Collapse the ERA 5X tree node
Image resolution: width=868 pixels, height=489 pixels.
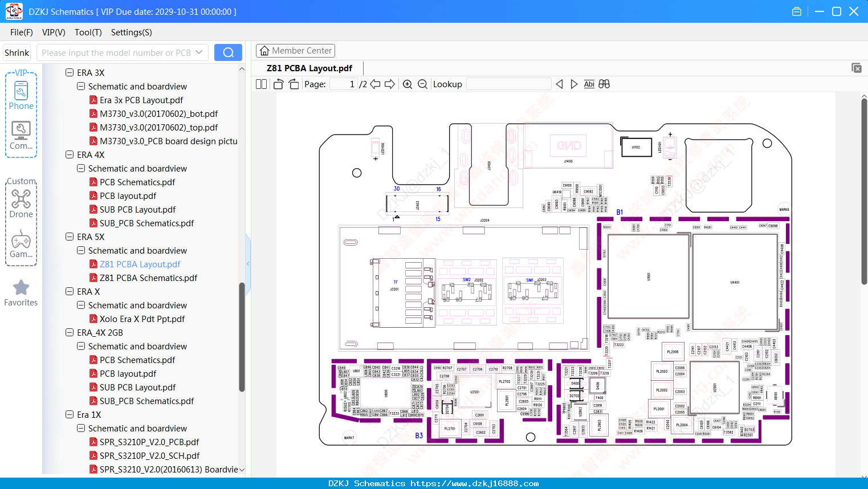[70, 237]
